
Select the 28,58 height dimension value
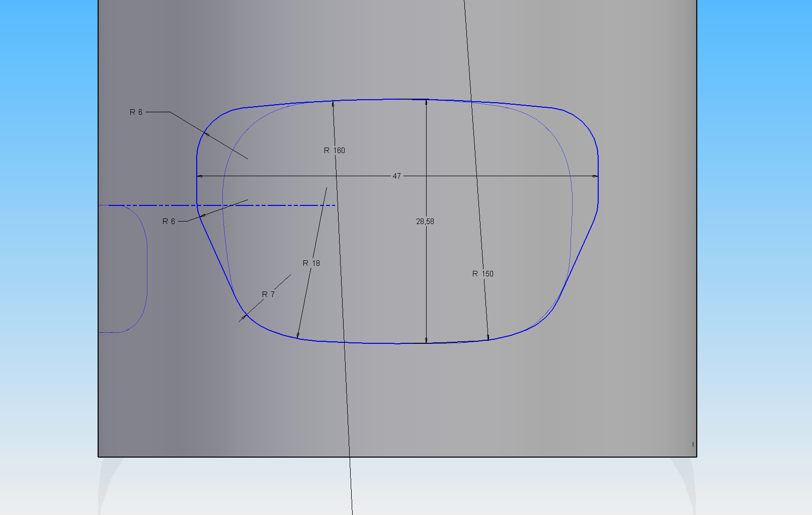pos(425,222)
